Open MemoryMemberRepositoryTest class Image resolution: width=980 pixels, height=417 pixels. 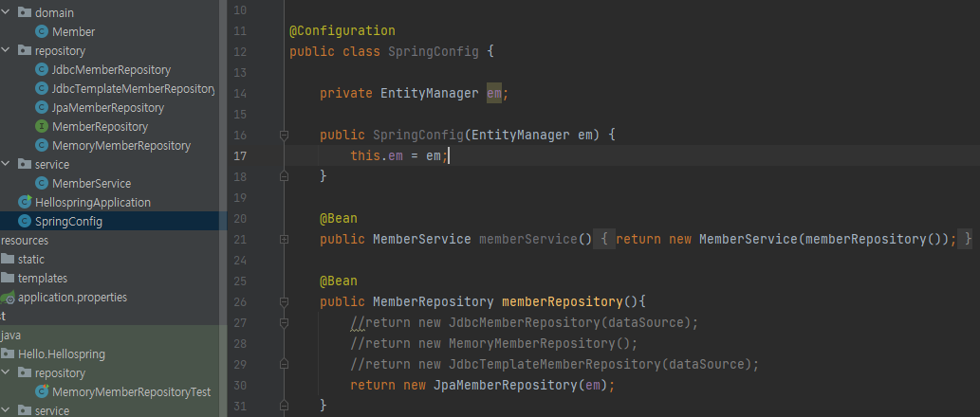[x=131, y=392]
